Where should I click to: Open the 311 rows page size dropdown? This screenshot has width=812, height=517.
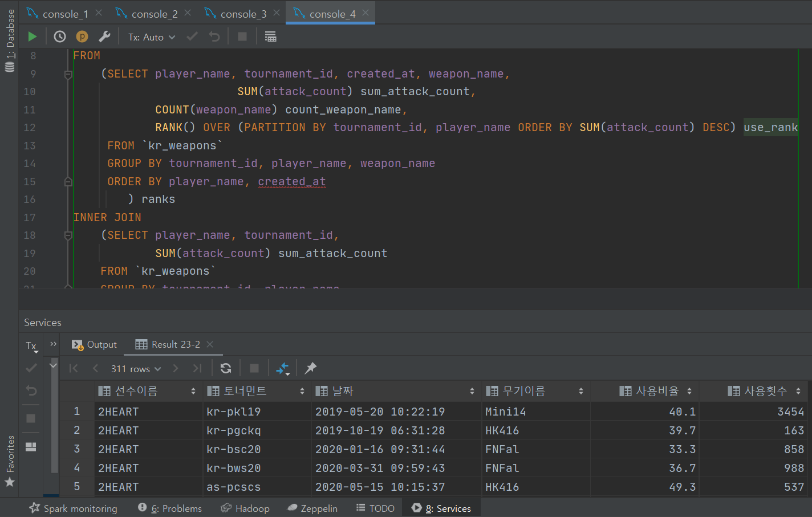pyautogui.click(x=136, y=369)
